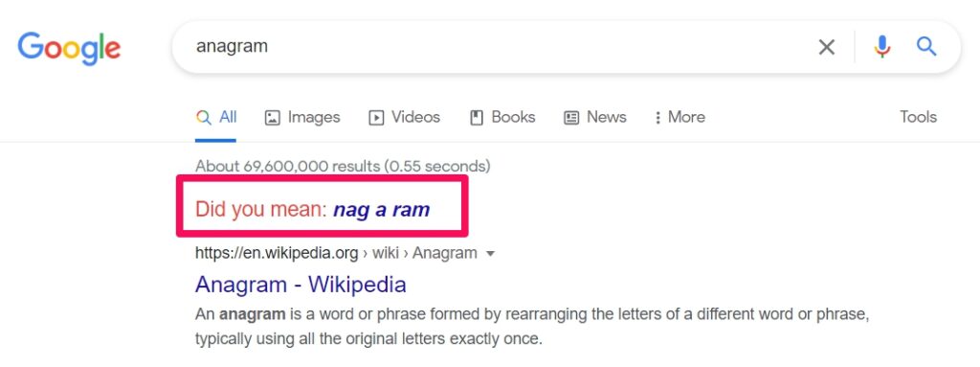Viewport: 980px width, 367px height.
Task: Clear the search box with X icon
Action: pyautogui.click(x=826, y=47)
